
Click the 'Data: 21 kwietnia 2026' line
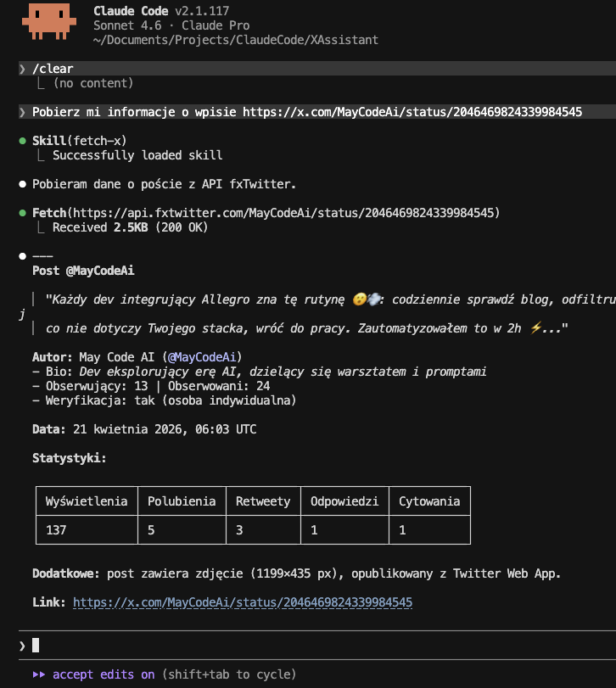[x=144, y=429]
